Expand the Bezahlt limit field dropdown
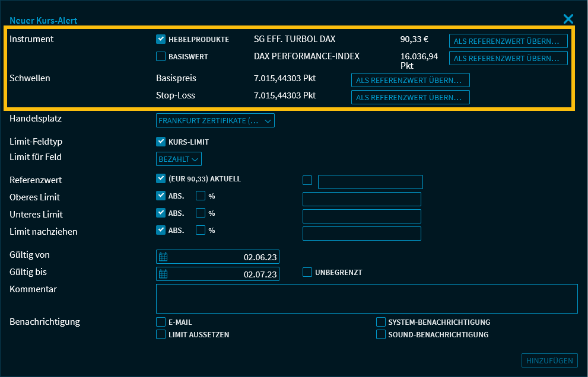 pyautogui.click(x=179, y=159)
